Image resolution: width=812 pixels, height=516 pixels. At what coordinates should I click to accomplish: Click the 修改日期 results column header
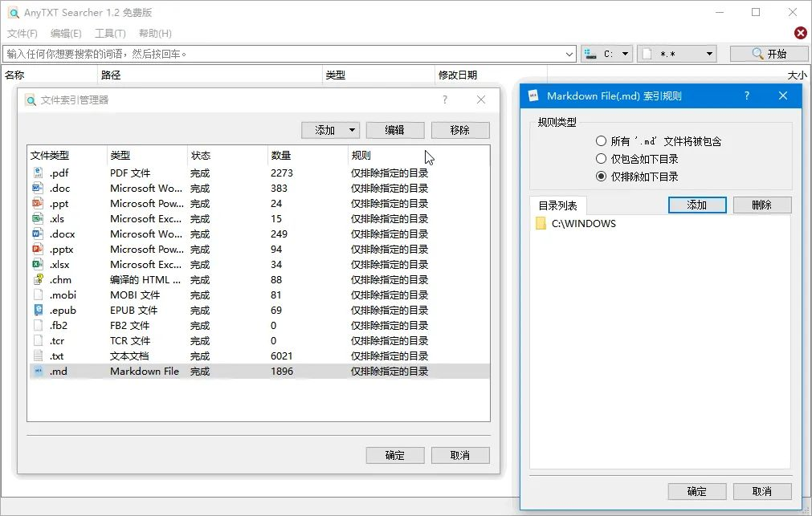491,75
